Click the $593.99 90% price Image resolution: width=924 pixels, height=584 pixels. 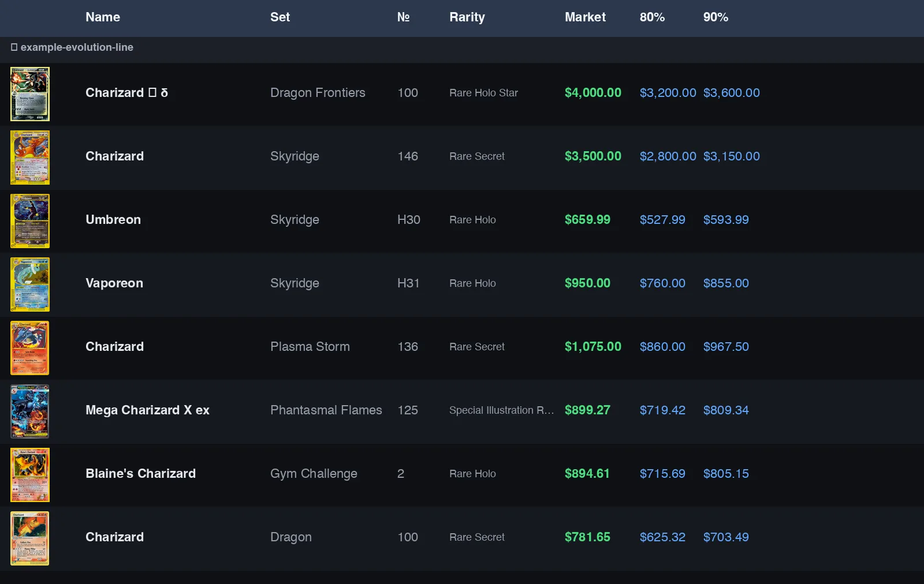coord(726,220)
